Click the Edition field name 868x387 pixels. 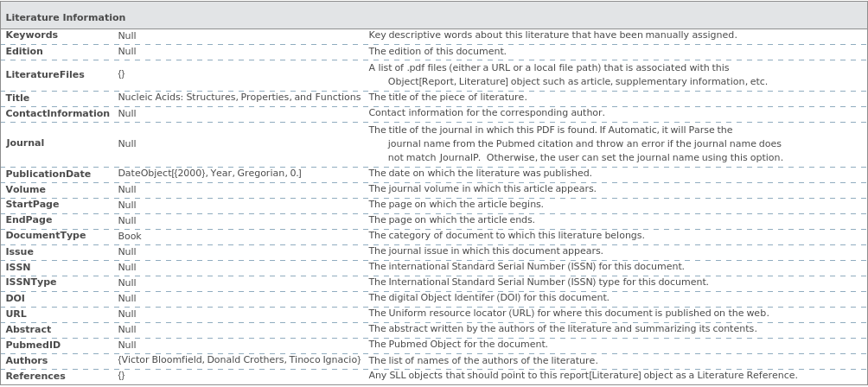[24, 51]
